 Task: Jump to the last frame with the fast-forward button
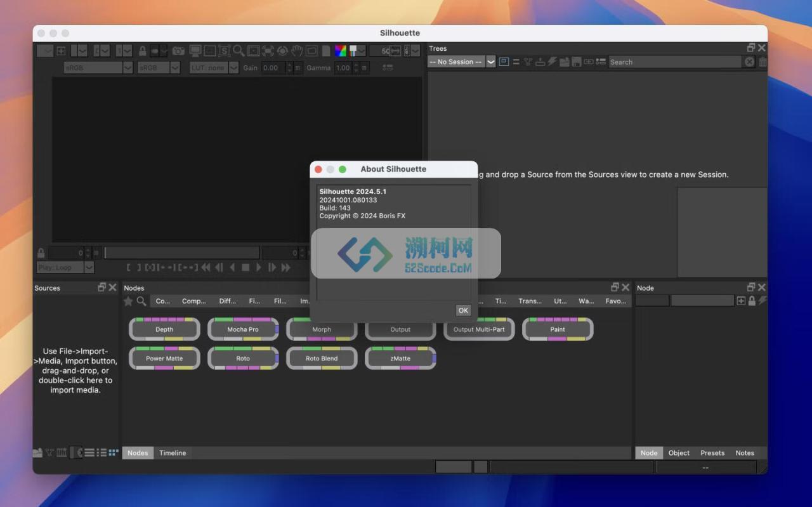click(x=285, y=267)
